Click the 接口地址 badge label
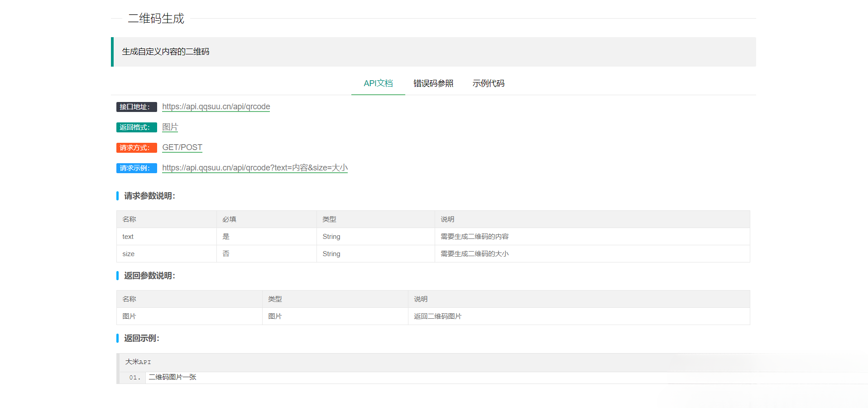 (x=136, y=107)
